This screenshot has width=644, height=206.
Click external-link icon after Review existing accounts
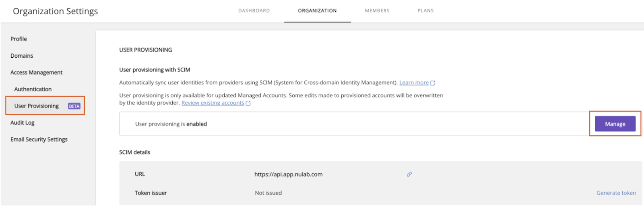coord(248,103)
